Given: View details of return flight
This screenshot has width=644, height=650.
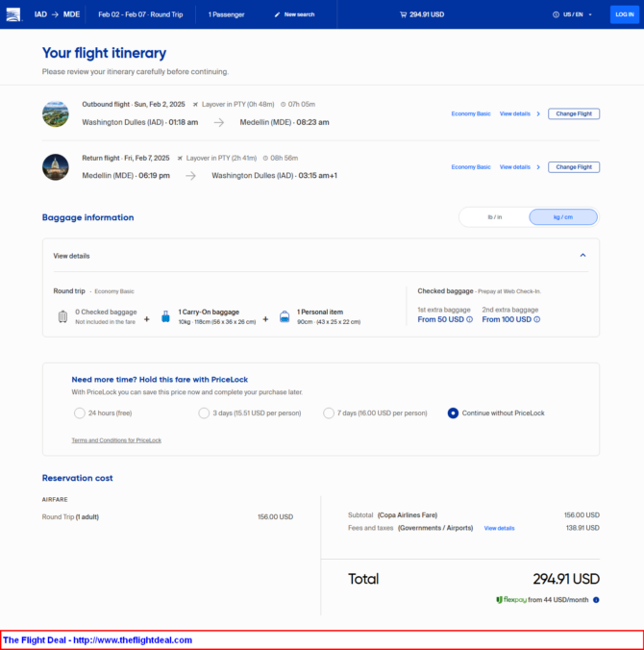Looking at the screenshot, I should 514,167.
